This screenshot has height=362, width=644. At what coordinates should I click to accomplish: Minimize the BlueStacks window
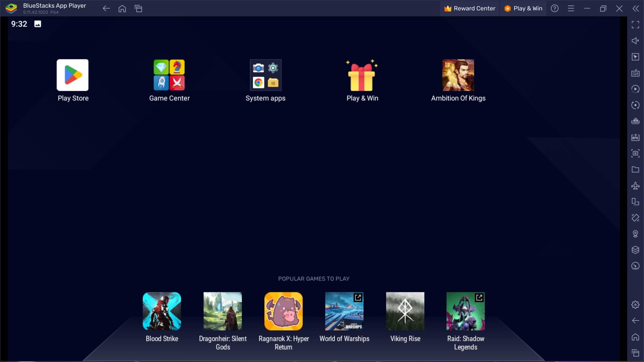(587, 8)
